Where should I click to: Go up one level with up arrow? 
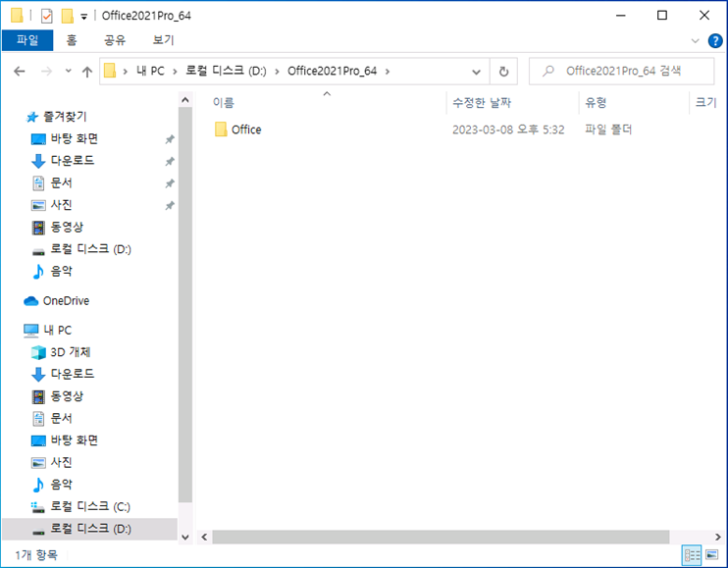click(86, 71)
